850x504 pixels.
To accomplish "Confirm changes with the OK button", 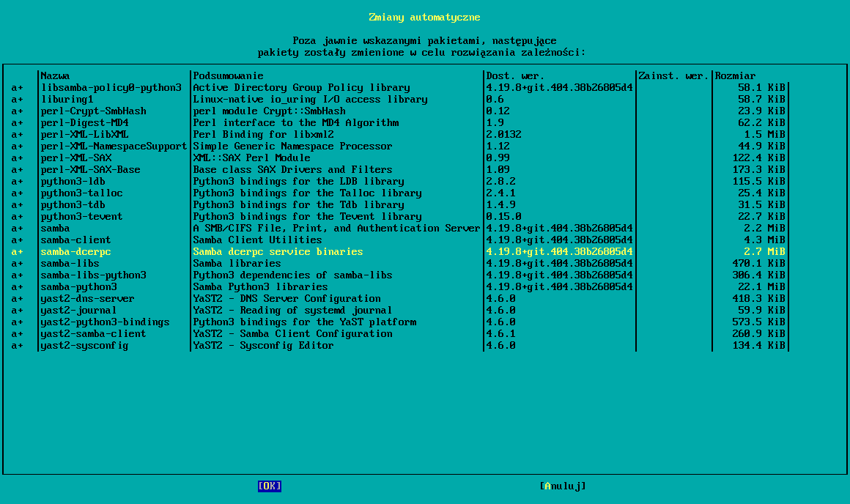I will click(x=270, y=486).
